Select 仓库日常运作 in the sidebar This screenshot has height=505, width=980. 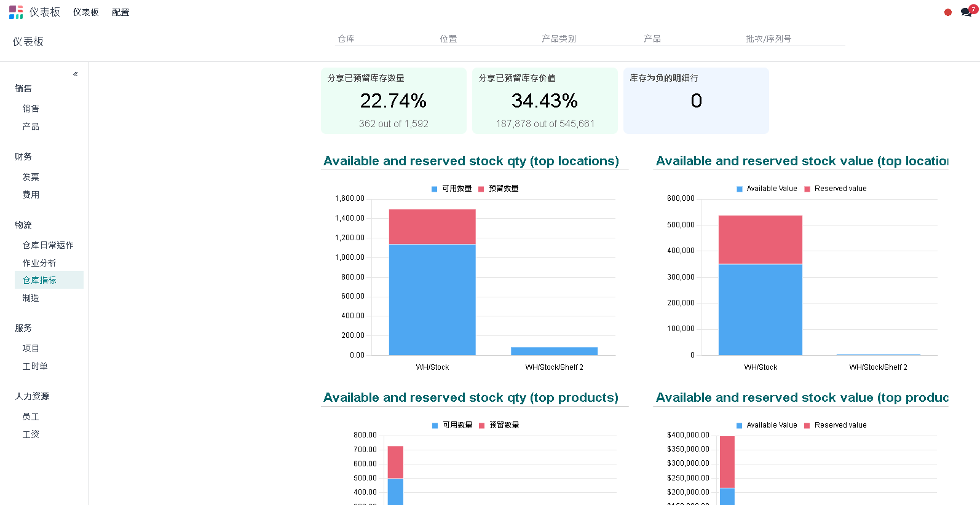[x=48, y=245]
